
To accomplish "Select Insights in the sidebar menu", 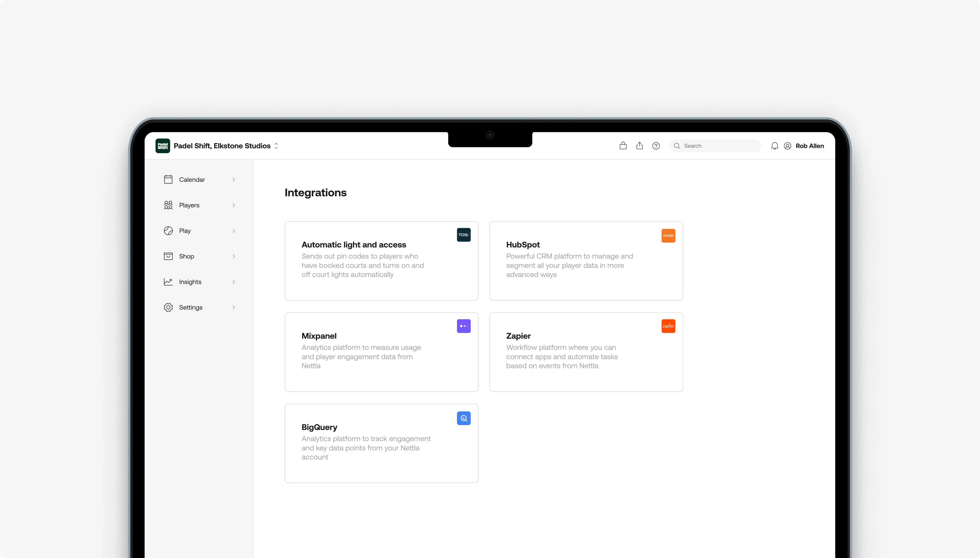I will point(191,282).
